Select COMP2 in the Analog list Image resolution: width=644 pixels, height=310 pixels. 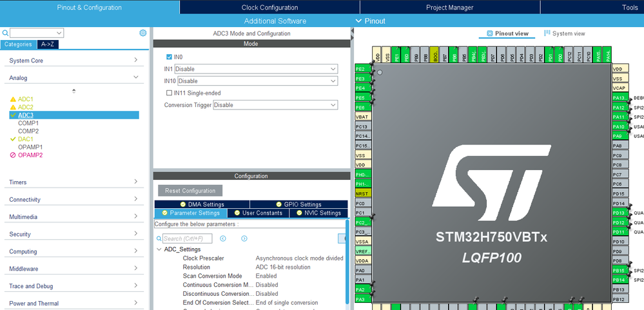[x=28, y=131]
